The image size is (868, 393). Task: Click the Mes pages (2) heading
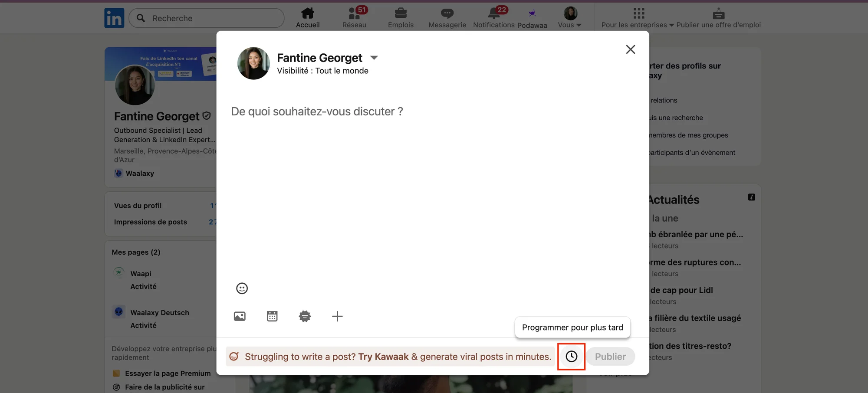[x=136, y=252]
